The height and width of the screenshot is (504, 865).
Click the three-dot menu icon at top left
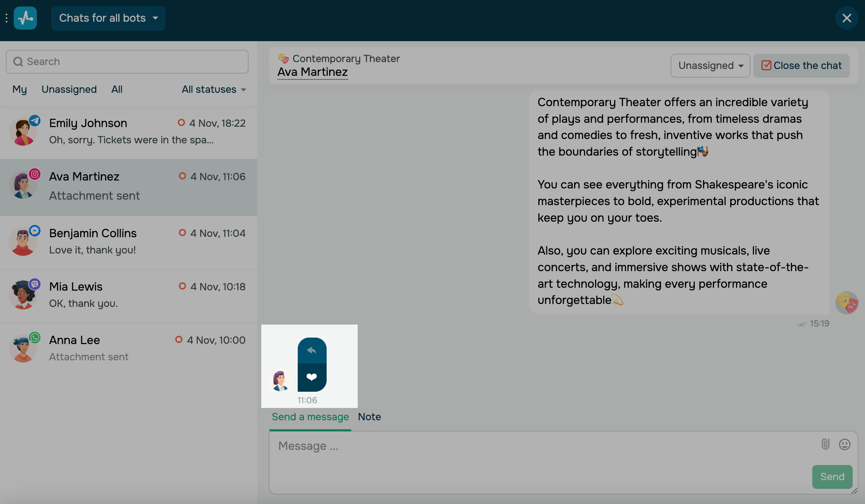click(7, 18)
